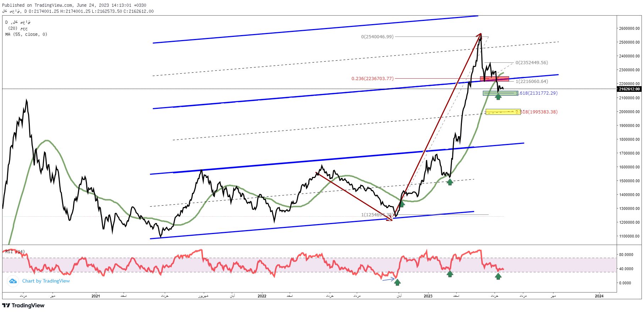The height and width of the screenshot is (312, 644).
Task: Click the 2000000.00 price axis label
Action: point(629,112)
